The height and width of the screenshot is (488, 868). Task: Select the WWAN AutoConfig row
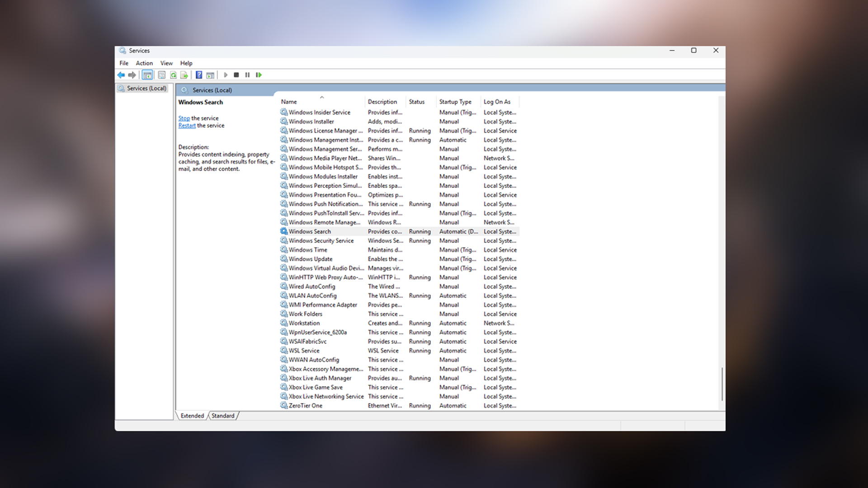(x=399, y=360)
